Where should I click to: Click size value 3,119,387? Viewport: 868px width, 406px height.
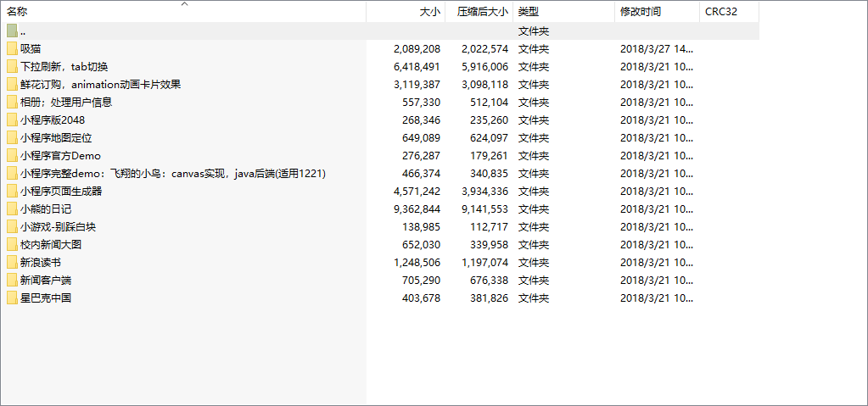click(x=417, y=85)
